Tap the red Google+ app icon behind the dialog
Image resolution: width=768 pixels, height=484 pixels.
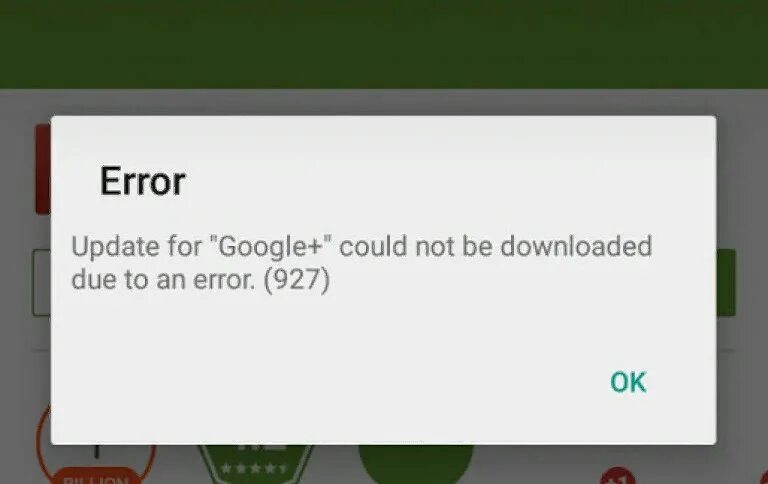point(43,169)
